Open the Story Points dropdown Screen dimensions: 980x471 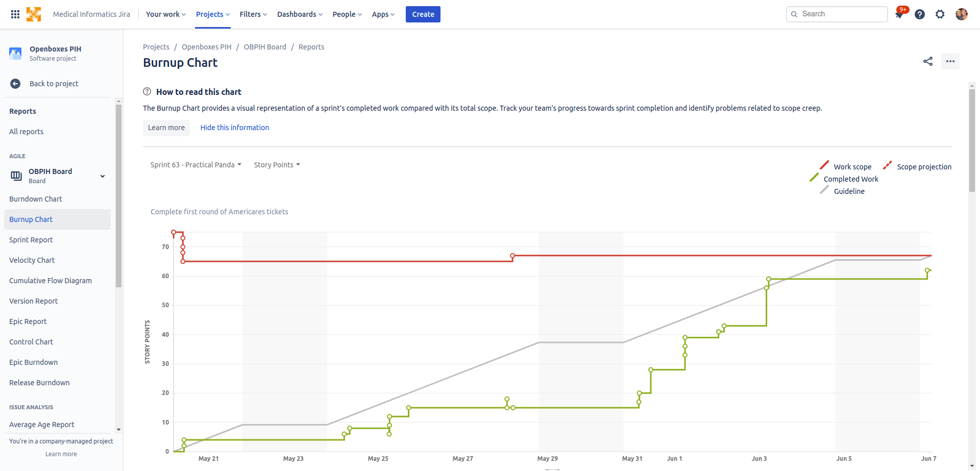coord(277,165)
